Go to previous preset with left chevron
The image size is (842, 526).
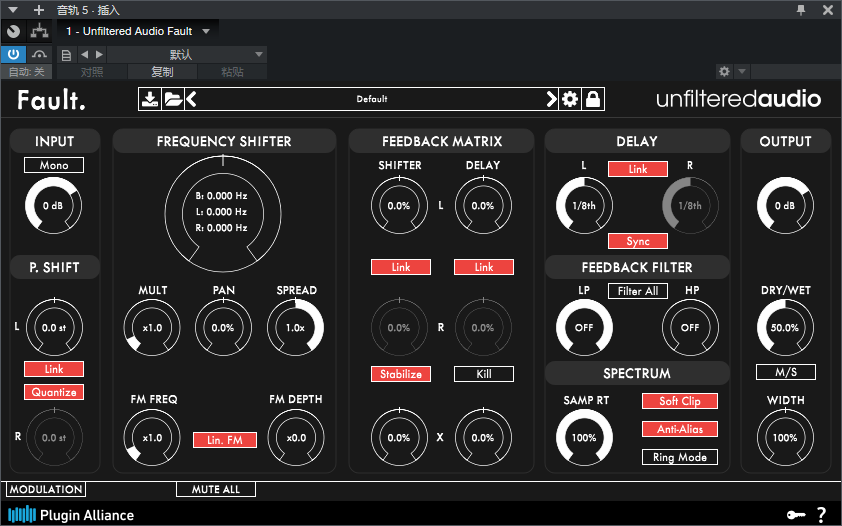(191, 99)
